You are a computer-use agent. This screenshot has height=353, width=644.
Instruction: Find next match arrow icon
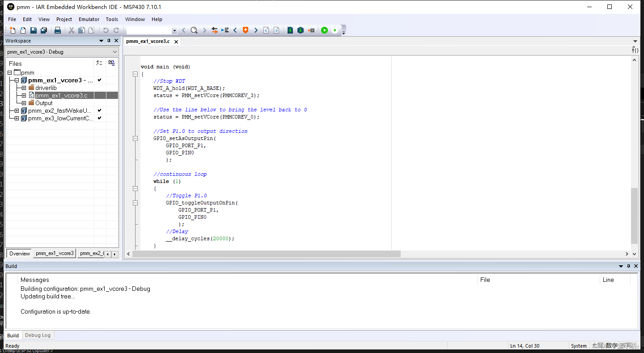coord(204,30)
